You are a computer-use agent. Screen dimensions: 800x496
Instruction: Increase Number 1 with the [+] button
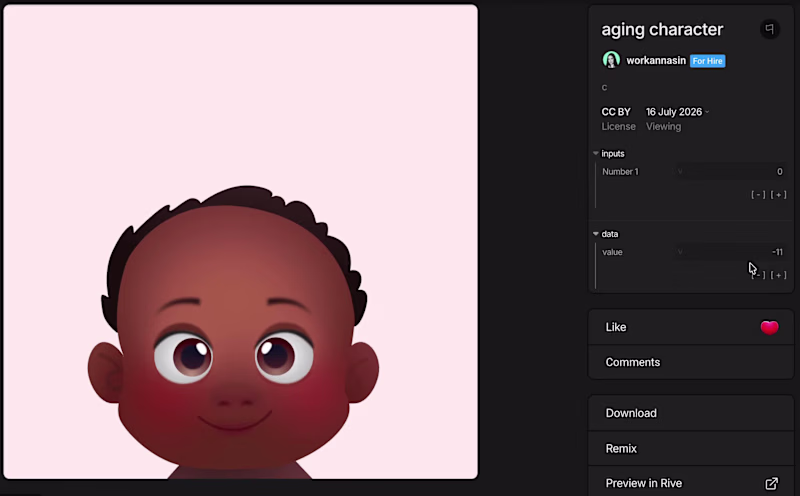(x=779, y=194)
